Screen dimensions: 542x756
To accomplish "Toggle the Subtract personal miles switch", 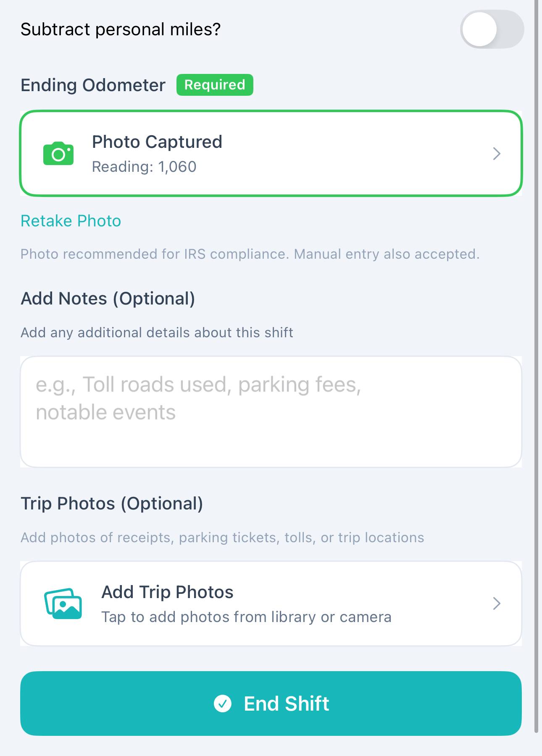I will coord(492,29).
